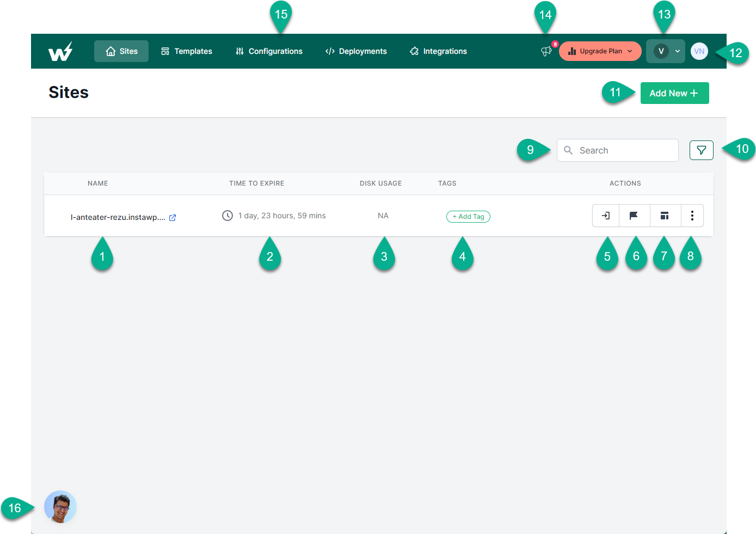Open the Deployments section
The width and height of the screenshot is (756, 534).
pyautogui.click(x=356, y=51)
